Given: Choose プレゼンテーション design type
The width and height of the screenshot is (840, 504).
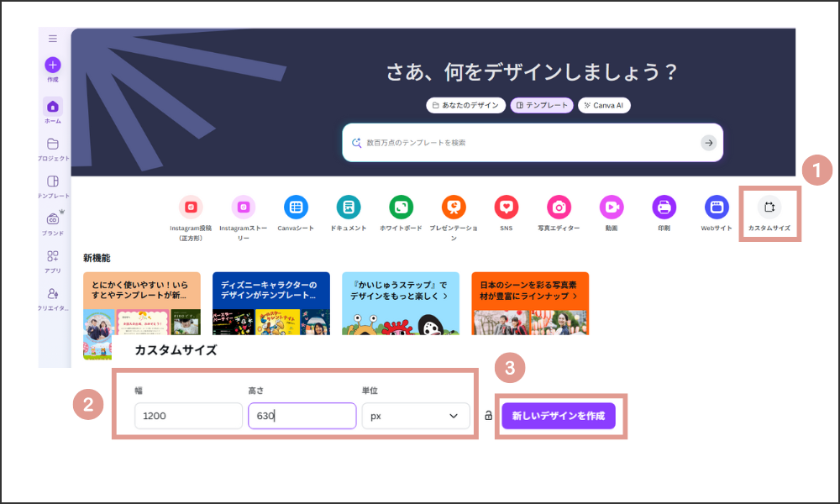Looking at the screenshot, I should tap(454, 218).
